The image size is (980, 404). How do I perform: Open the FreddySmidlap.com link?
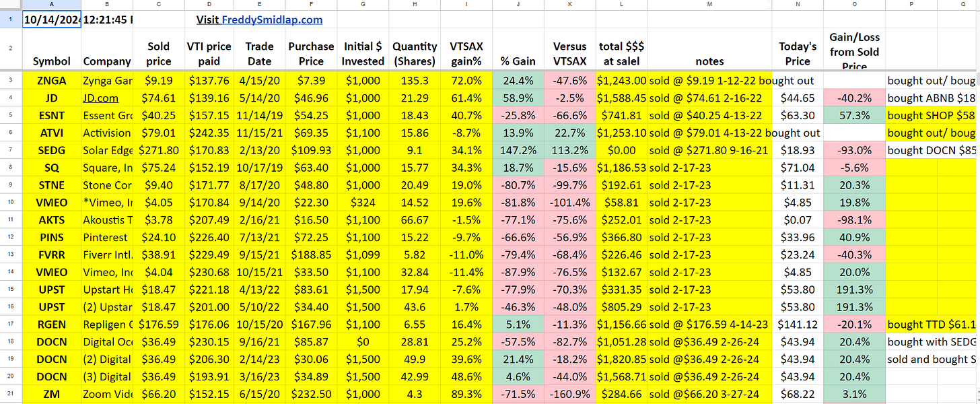[x=273, y=20]
